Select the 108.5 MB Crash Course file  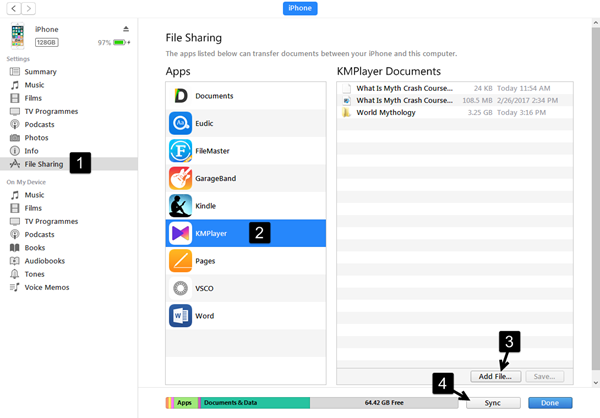click(455, 100)
